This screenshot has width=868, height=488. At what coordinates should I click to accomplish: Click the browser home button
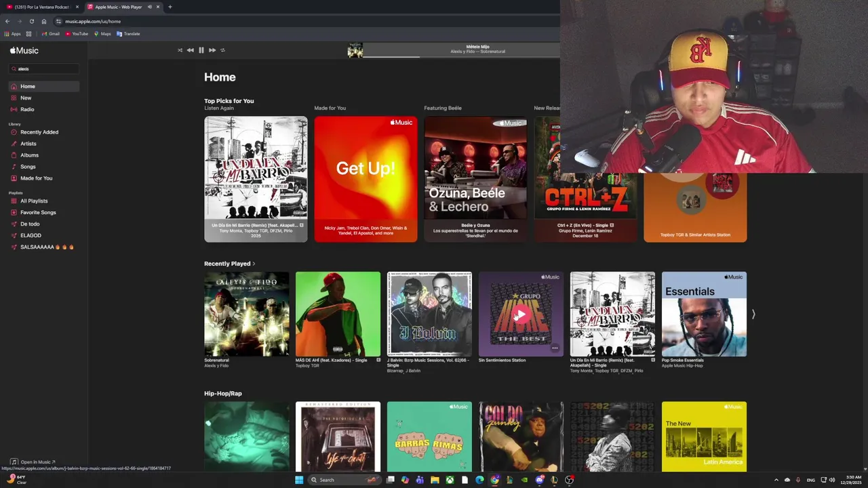[x=44, y=21]
